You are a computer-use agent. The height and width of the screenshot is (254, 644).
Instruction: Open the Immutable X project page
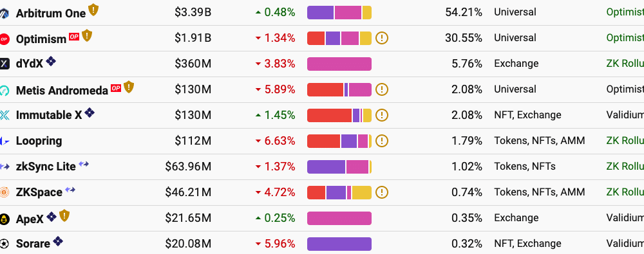pos(49,115)
